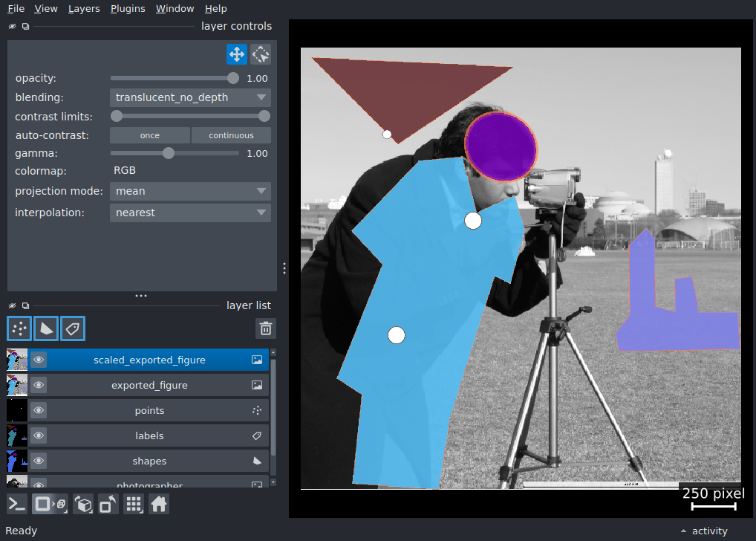Create a new points layer
This screenshot has width=756, height=541.
[x=19, y=328]
